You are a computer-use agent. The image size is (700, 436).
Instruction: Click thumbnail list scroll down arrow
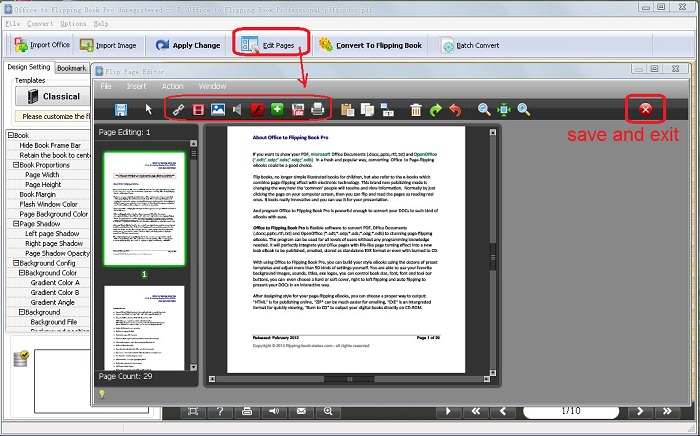193,367
